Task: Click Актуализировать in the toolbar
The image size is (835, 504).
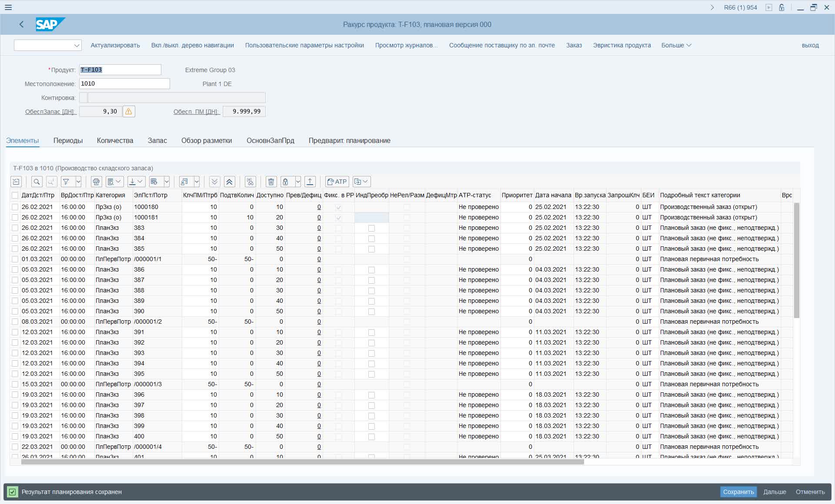Action: tap(115, 45)
